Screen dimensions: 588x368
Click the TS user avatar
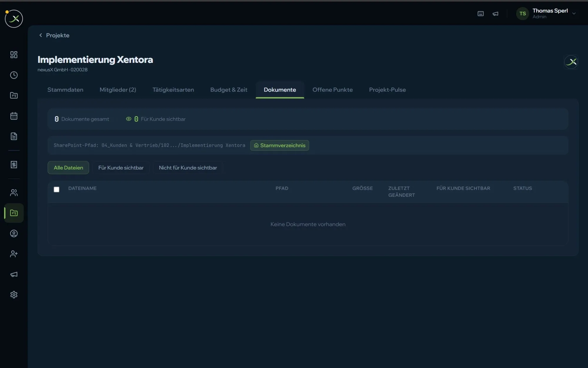(522, 14)
